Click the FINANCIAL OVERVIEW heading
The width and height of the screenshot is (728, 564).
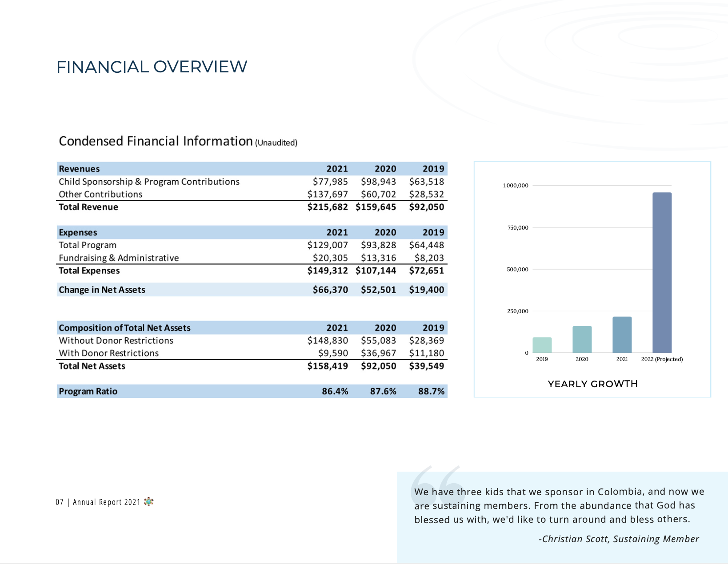click(x=152, y=67)
